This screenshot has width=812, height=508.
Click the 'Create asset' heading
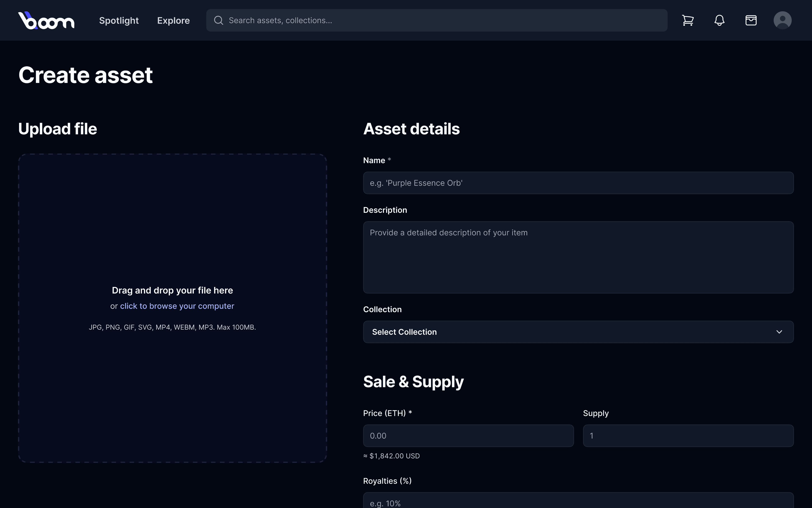point(86,75)
